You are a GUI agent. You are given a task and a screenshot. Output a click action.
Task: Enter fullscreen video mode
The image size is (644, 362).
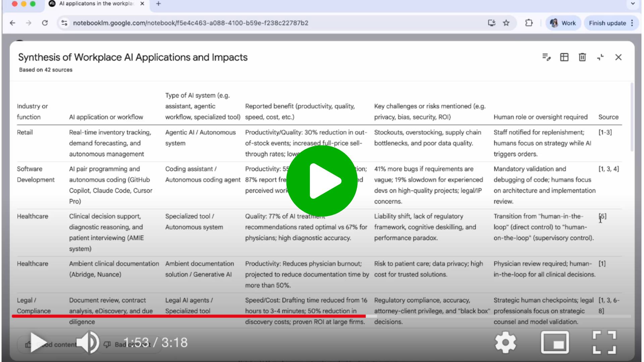[604, 343]
